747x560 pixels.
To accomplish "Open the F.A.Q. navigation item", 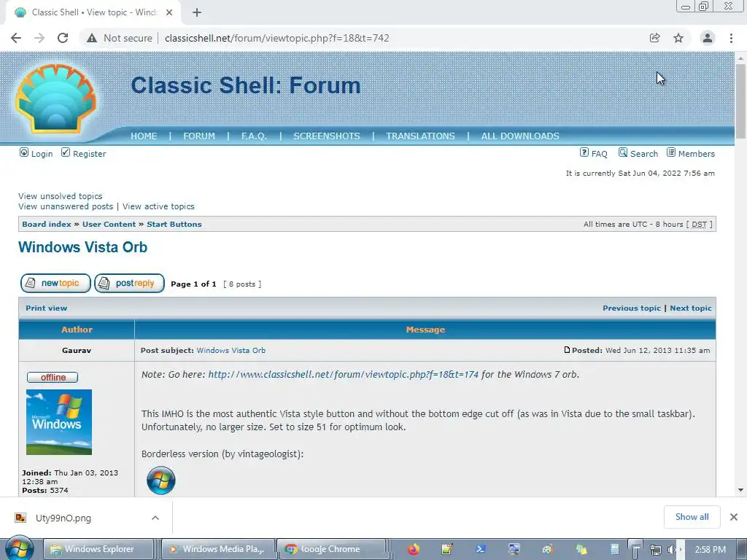I will pyautogui.click(x=254, y=136).
